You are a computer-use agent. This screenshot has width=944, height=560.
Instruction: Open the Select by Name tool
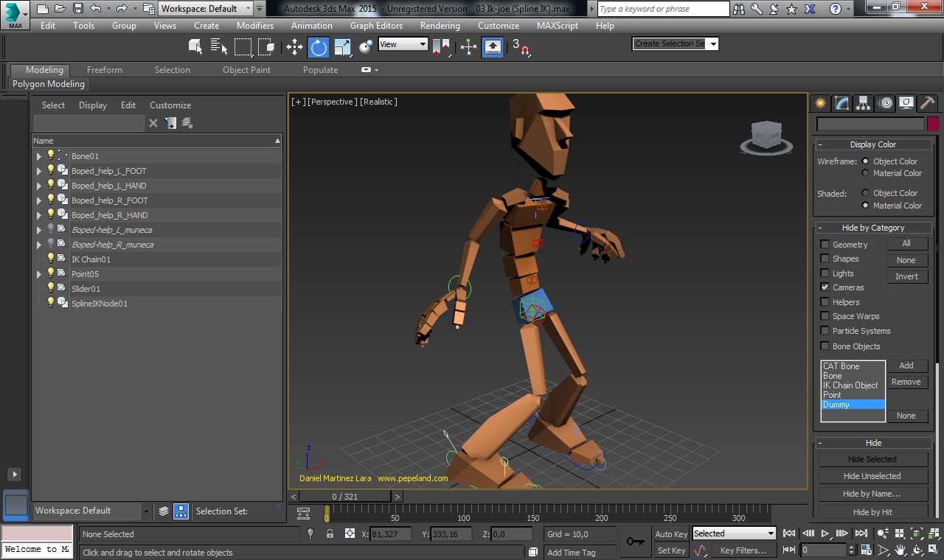[x=219, y=47]
